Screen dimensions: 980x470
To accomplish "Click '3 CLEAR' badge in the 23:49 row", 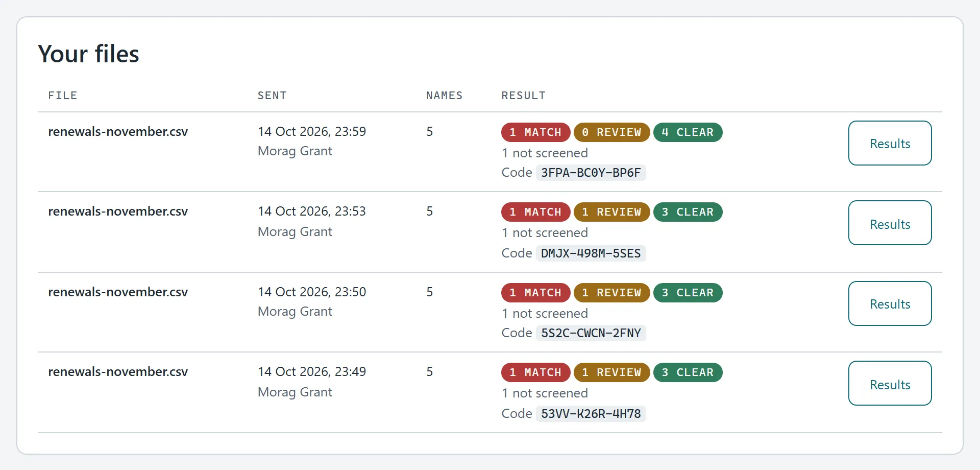I will [688, 372].
